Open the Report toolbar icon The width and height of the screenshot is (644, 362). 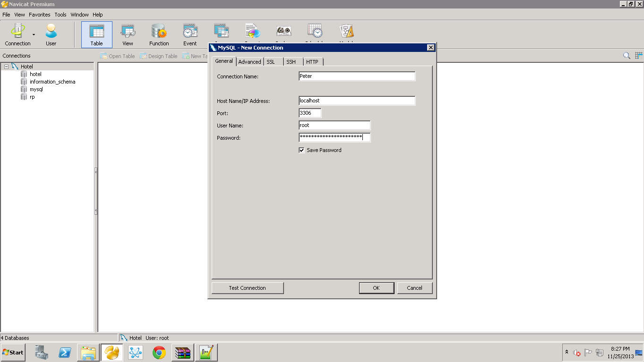point(253,32)
